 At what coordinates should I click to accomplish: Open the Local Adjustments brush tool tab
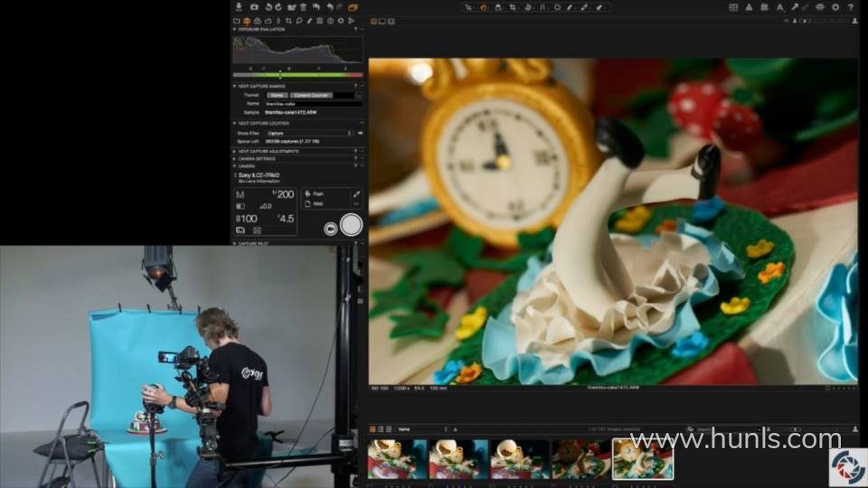pyautogui.click(x=309, y=21)
